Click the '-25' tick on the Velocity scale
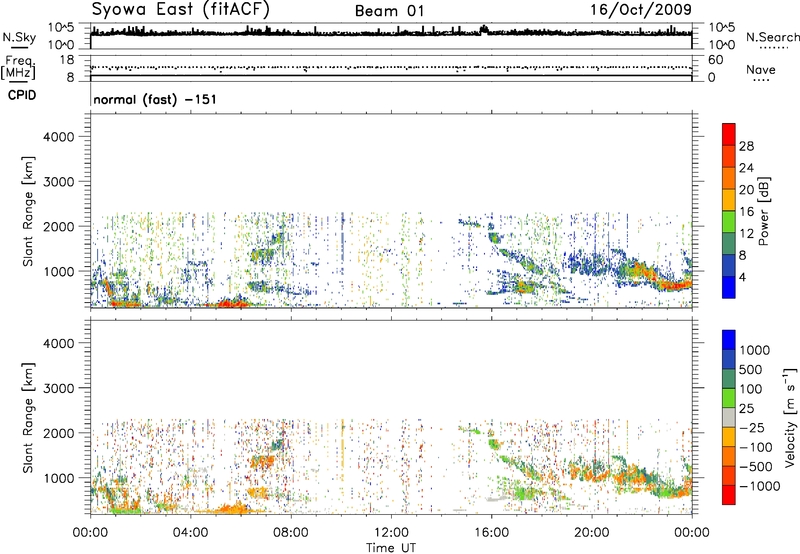800x554 pixels. tap(752, 427)
